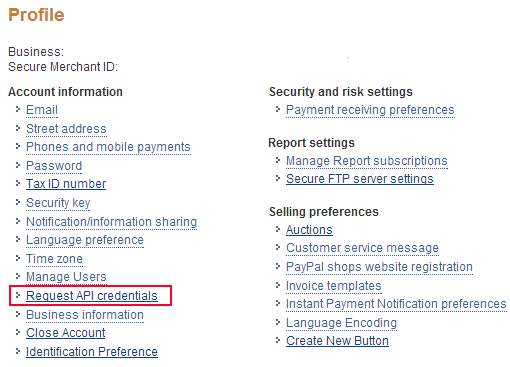Change the Password link
Screen dimensions: 510x367
[x=54, y=166]
